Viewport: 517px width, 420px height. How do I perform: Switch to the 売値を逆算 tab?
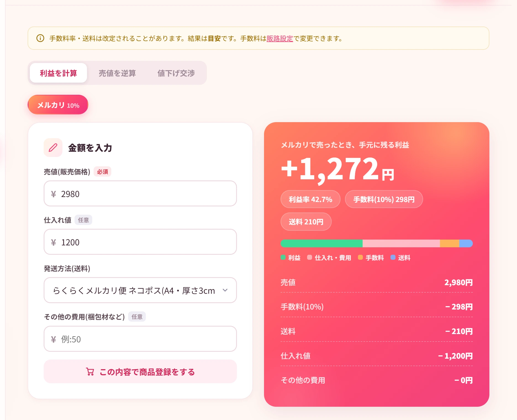pos(117,73)
